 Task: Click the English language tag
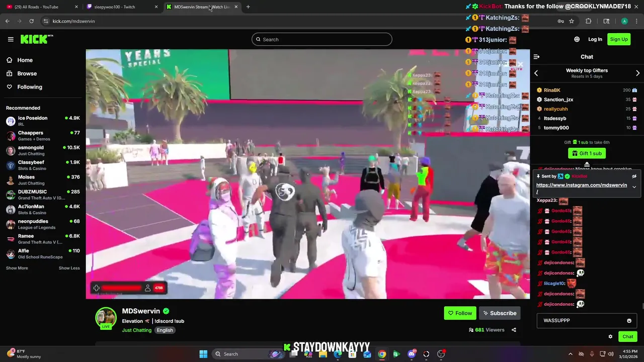(x=165, y=330)
